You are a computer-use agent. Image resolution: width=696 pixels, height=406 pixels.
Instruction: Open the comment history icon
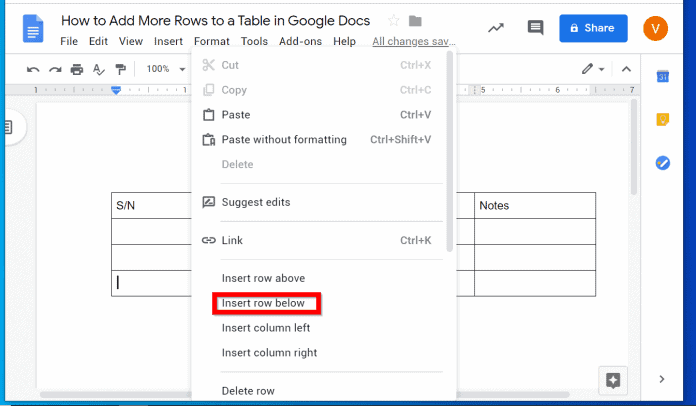(x=535, y=28)
